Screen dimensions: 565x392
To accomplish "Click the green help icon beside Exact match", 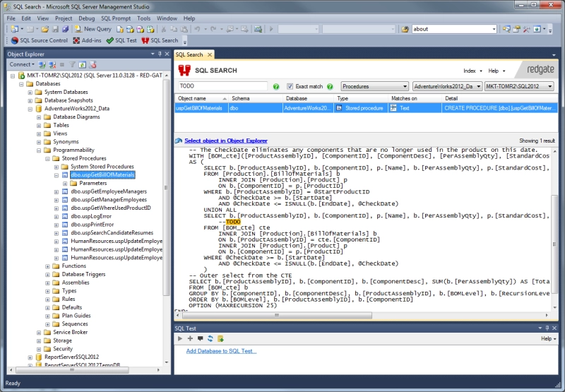I will tap(330, 86).
